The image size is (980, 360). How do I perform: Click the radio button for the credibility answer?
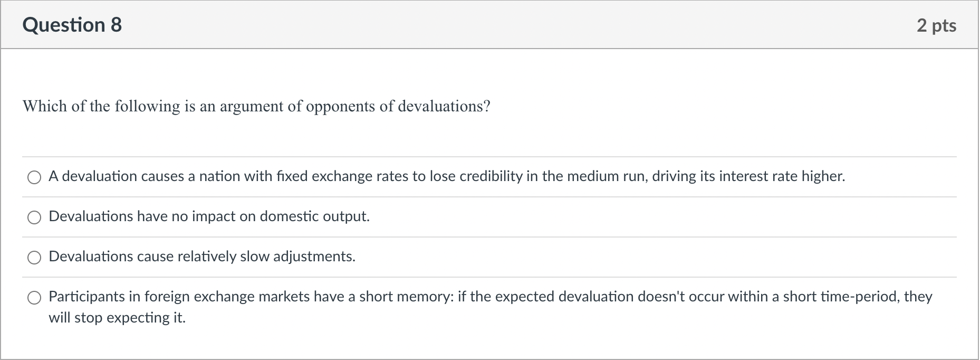tap(34, 177)
